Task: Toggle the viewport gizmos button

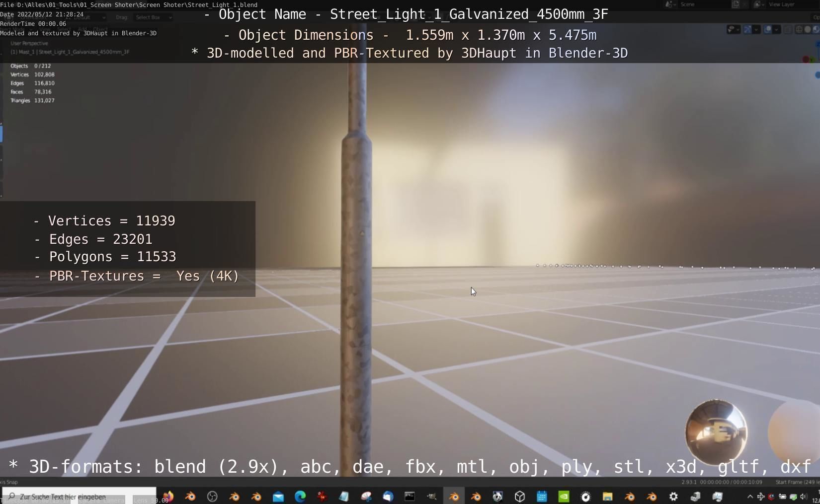Action: [747, 30]
